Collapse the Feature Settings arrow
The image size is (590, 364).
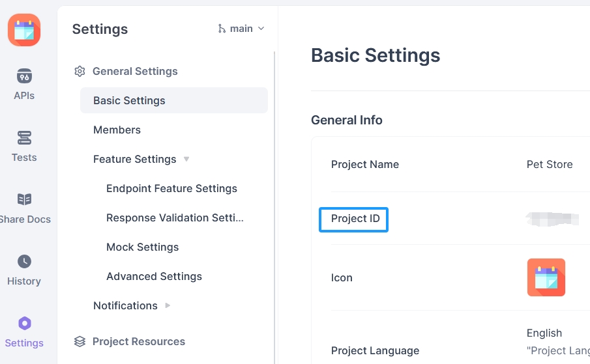point(186,159)
